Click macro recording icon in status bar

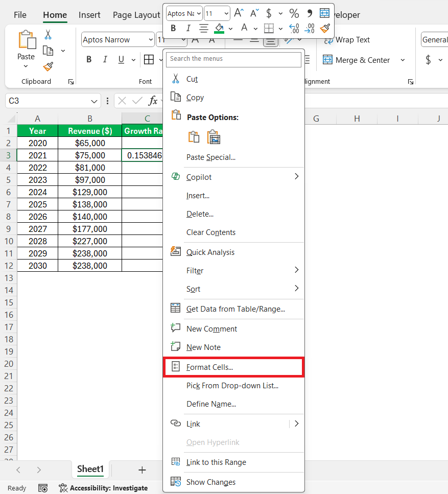pos(43,488)
